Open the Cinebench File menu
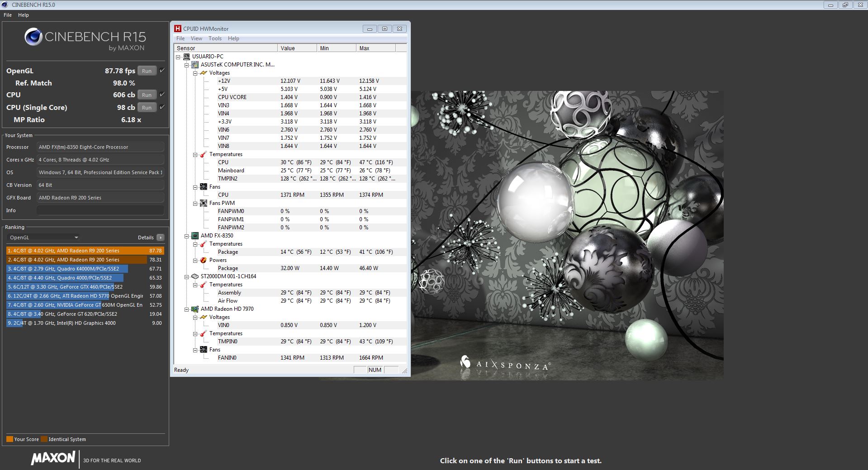Screen dimensions: 868x470 pos(8,15)
